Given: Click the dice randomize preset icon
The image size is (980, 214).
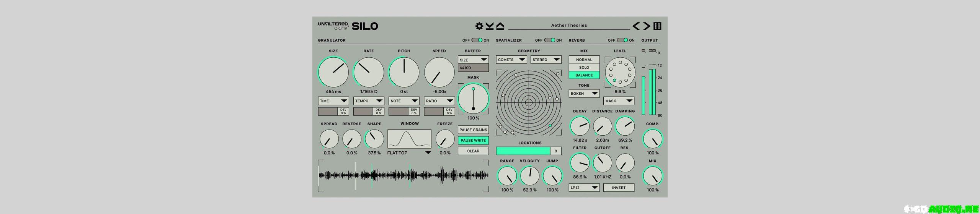Looking at the screenshot, I should (x=657, y=26).
